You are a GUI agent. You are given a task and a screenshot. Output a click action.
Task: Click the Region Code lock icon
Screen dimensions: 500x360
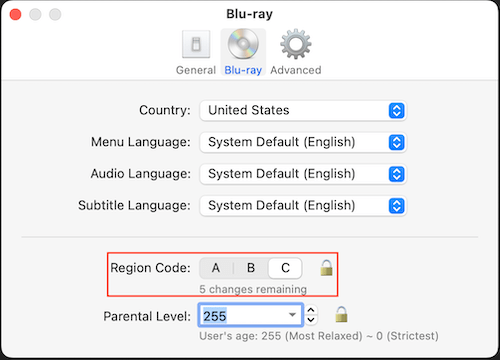tap(326, 268)
